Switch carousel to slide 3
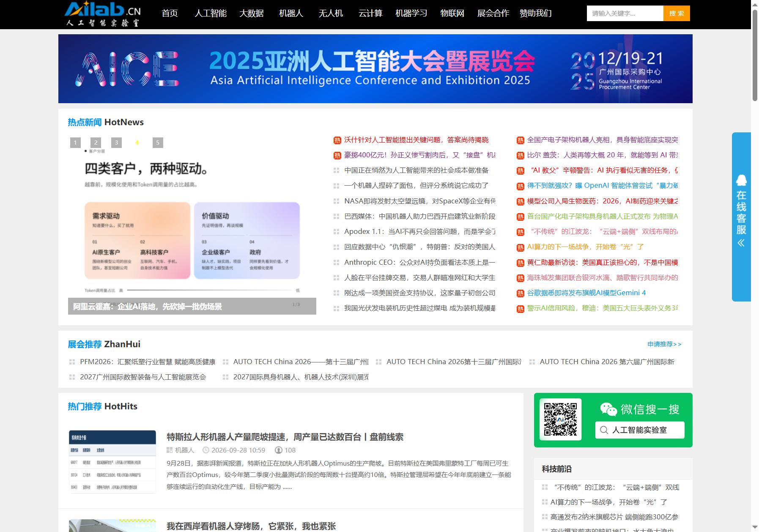 117,143
